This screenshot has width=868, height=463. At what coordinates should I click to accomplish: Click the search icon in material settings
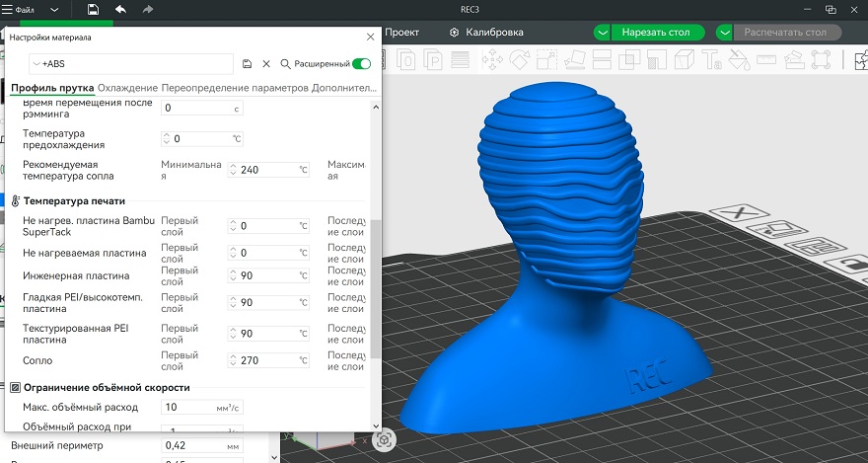coord(285,63)
